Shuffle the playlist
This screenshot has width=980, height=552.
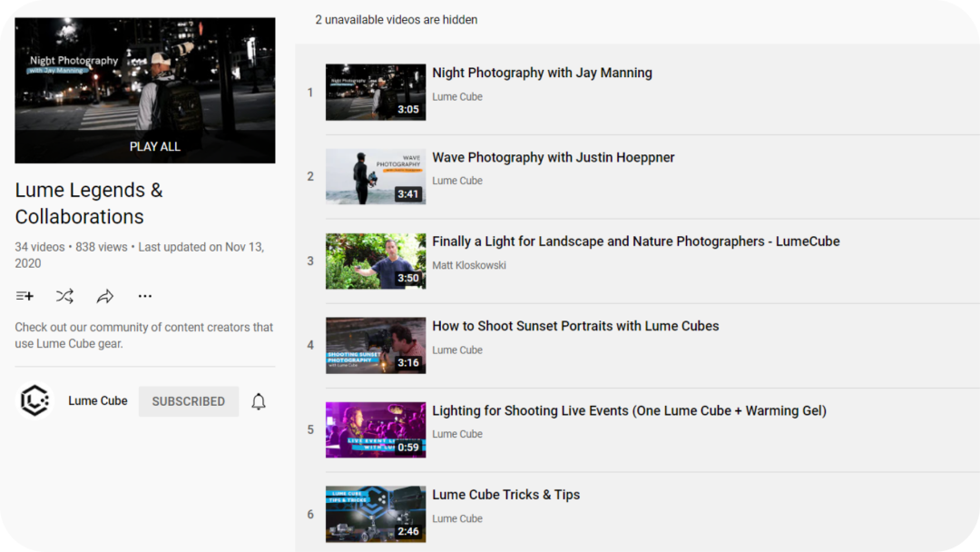click(65, 296)
